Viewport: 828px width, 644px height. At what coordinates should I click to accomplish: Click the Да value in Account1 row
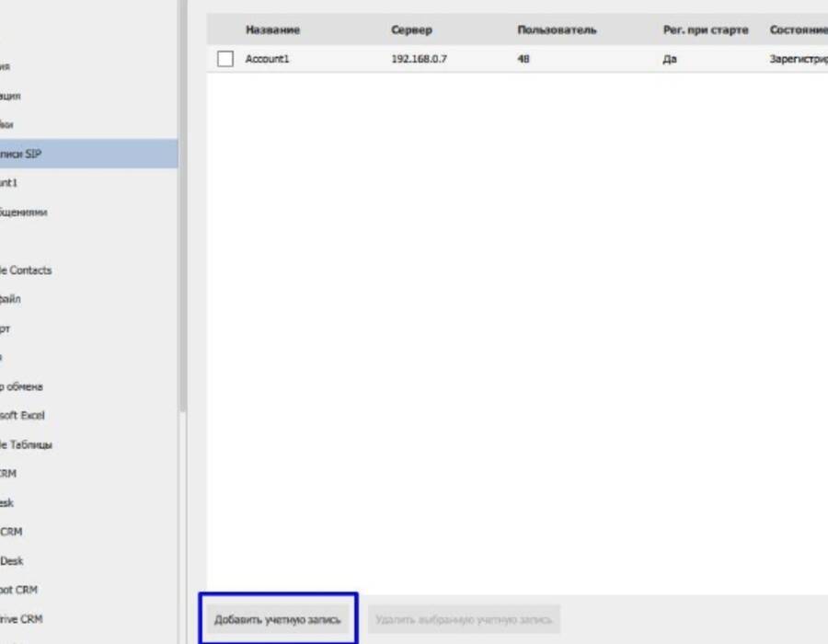[x=670, y=59]
